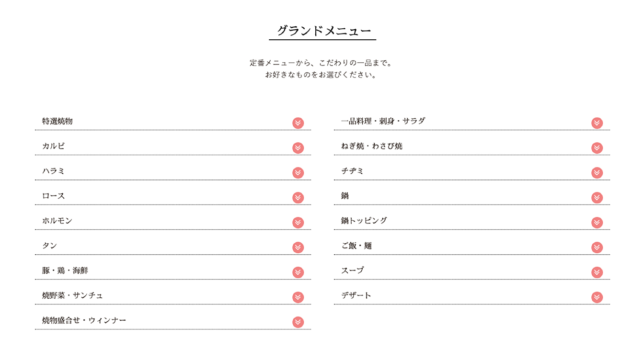Click the グランドメニュー heading
The image size is (644, 361).
tap(322, 31)
